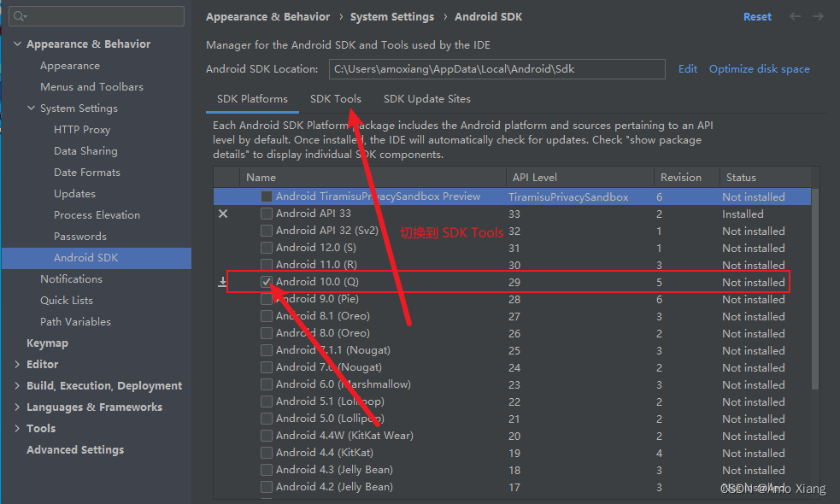
Task: Click the Optimize disk space link
Action: (x=759, y=69)
